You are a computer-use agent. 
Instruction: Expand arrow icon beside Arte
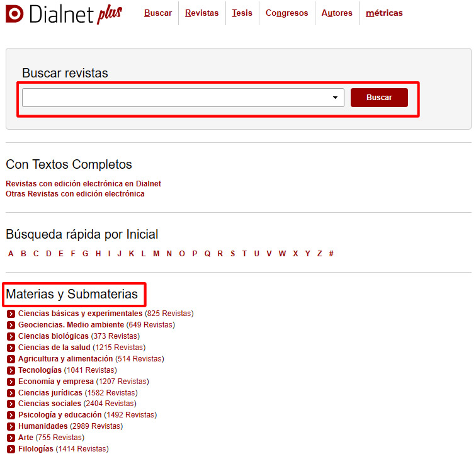(11, 438)
